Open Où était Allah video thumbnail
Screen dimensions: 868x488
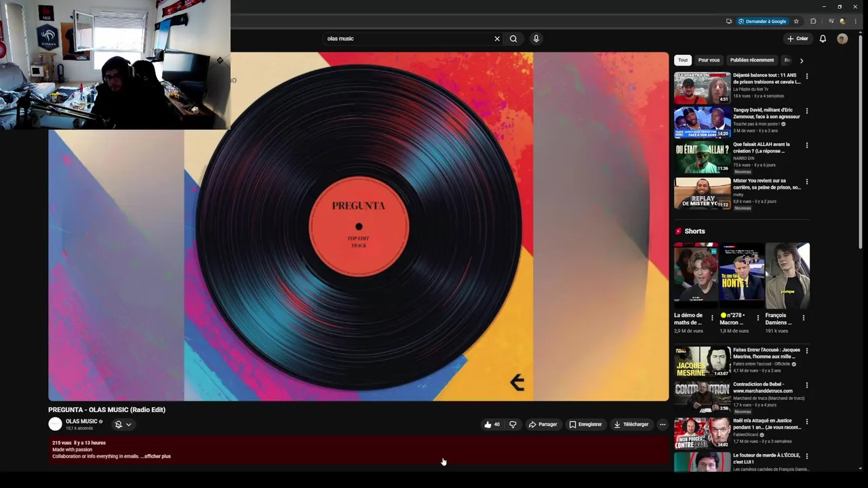702,157
